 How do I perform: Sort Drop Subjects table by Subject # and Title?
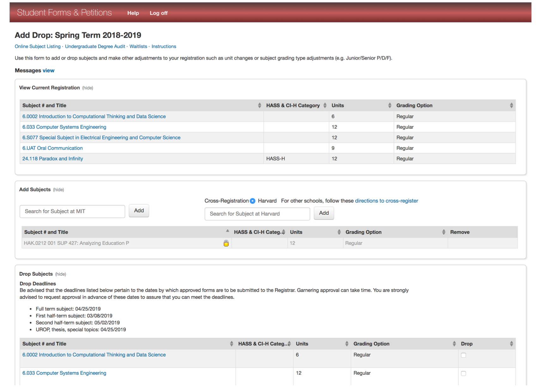232,344
